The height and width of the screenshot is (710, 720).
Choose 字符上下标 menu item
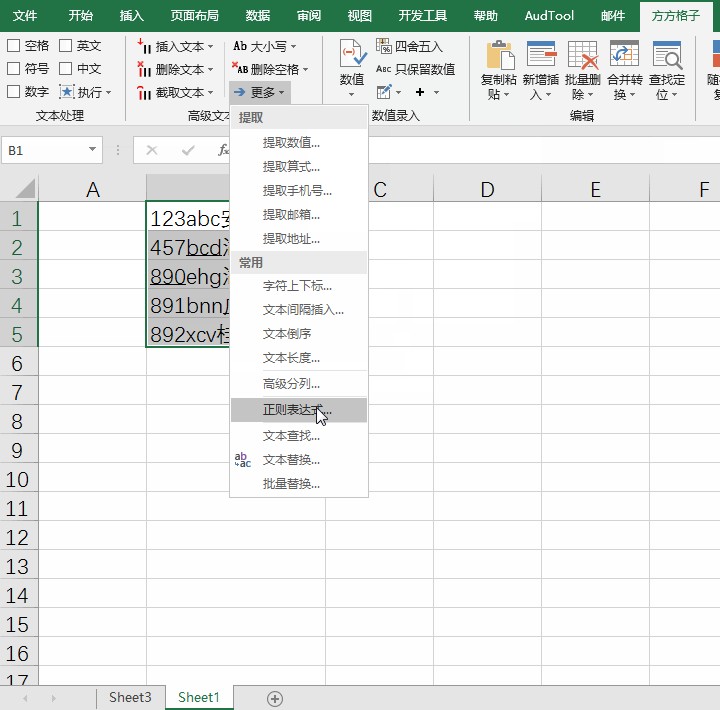[298, 286]
